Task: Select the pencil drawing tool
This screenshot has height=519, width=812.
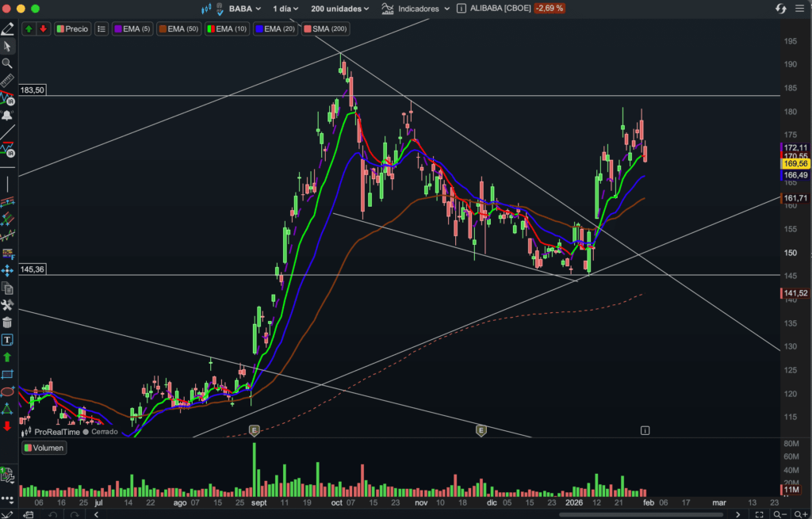Action: (8, 29)
